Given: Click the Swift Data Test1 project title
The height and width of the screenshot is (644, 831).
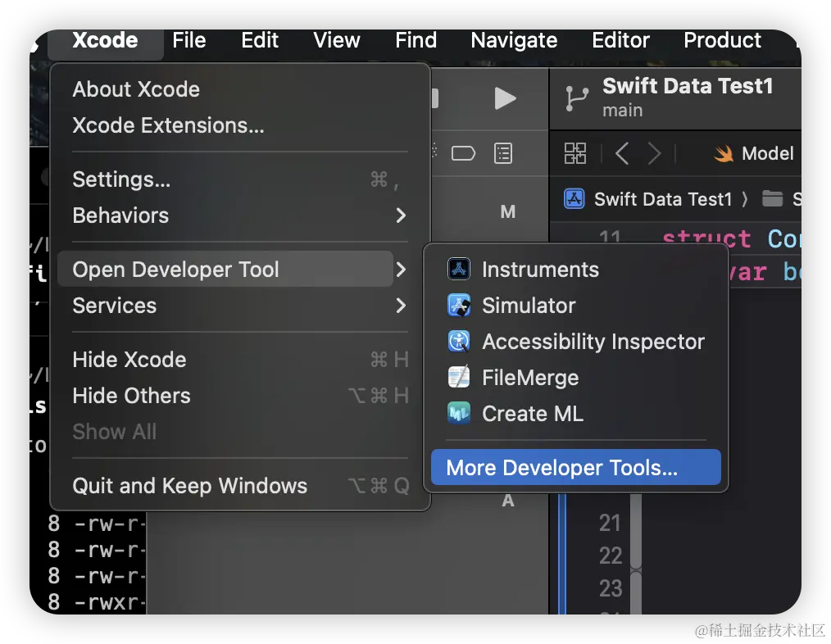Looking at the screenshot, I should [688, 86].
